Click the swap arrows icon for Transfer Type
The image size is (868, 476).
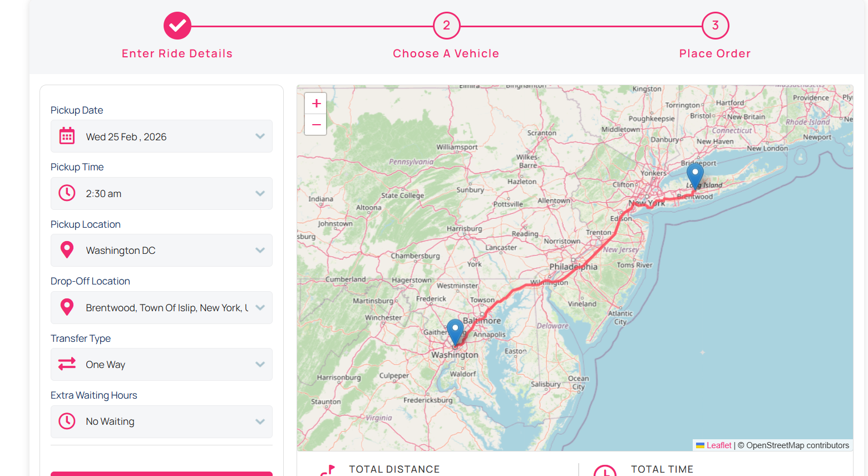click(x=67, y=364)
